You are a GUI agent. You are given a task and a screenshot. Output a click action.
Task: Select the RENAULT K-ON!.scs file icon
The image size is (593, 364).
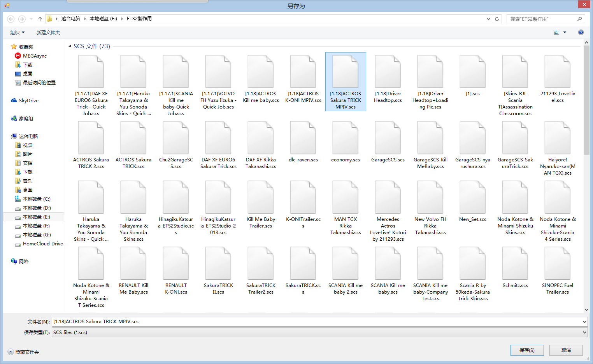(x=176, y=264)
